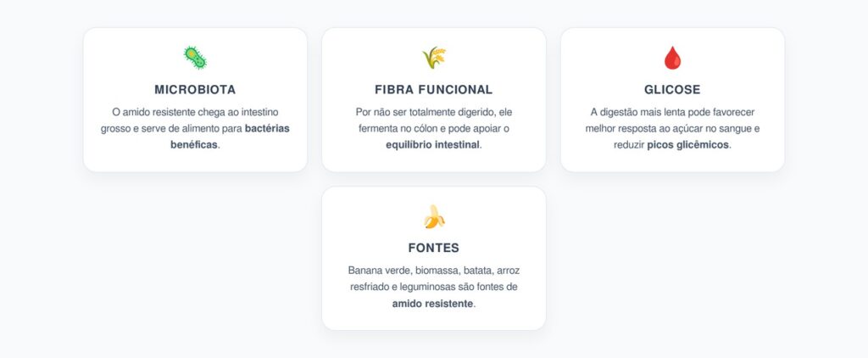Click the line "fermenta no cólon e pode apoiar o"

point(433,128)
